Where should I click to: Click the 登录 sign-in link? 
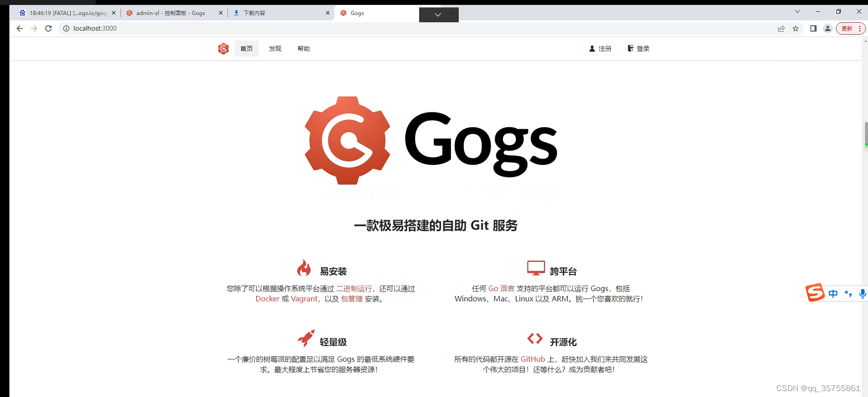[639, 49]
